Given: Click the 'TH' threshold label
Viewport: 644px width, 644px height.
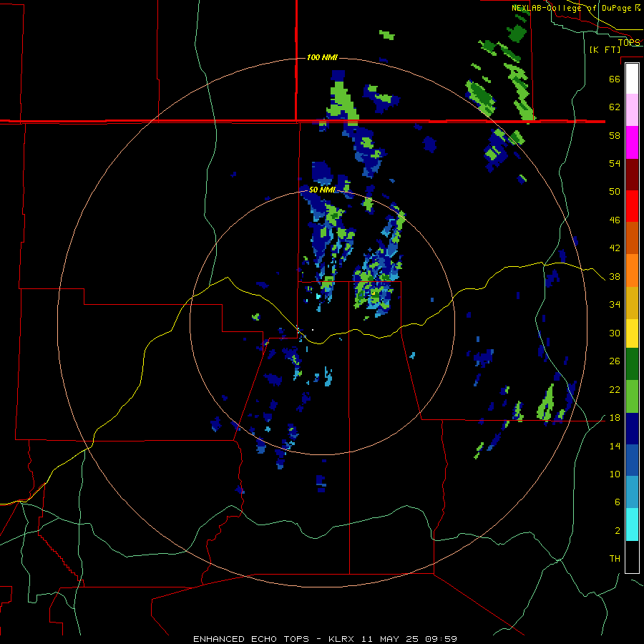Looking at the screenshot, I should coord(615,559).
